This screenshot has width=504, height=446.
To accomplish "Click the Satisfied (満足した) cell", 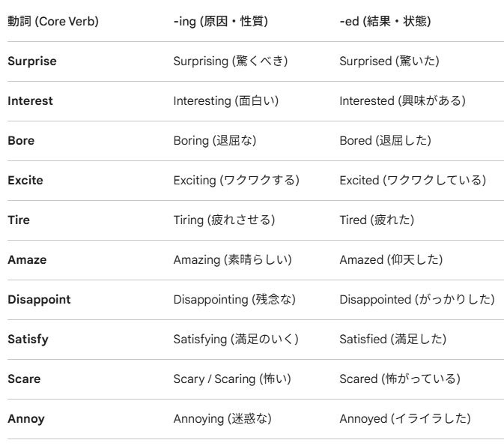I will [392, 339].
